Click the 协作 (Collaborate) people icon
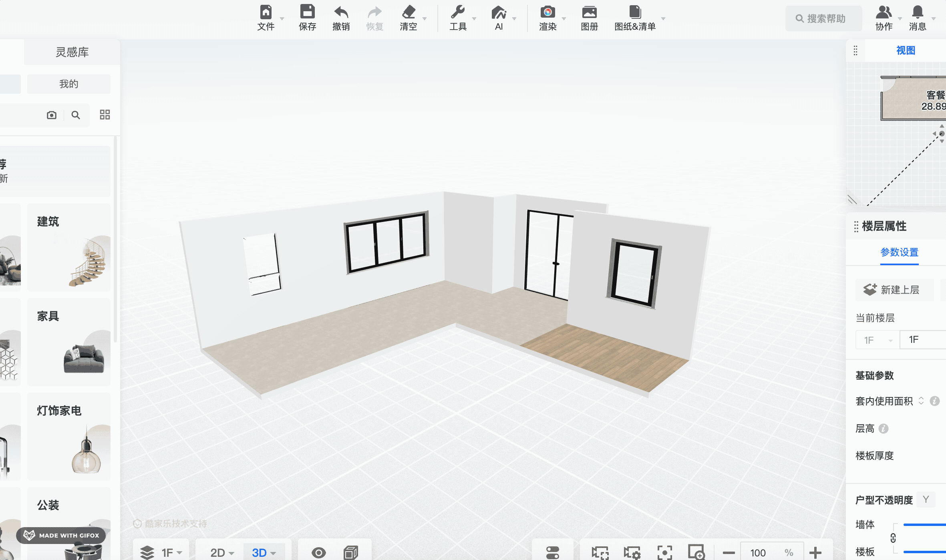 884,12
